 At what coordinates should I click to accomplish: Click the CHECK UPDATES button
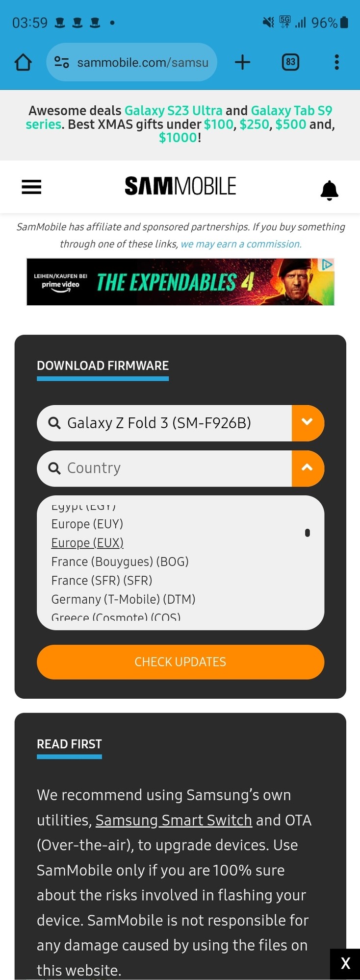pos(180,662)
